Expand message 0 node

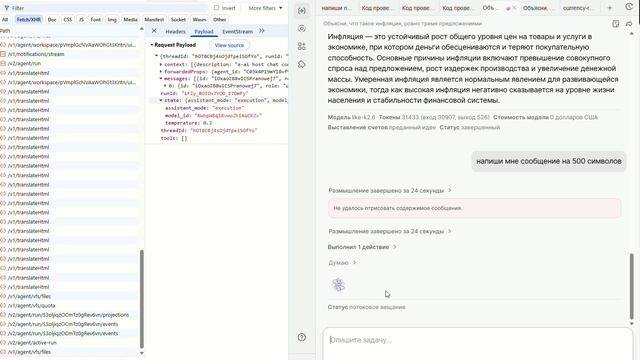pos(165,86)
